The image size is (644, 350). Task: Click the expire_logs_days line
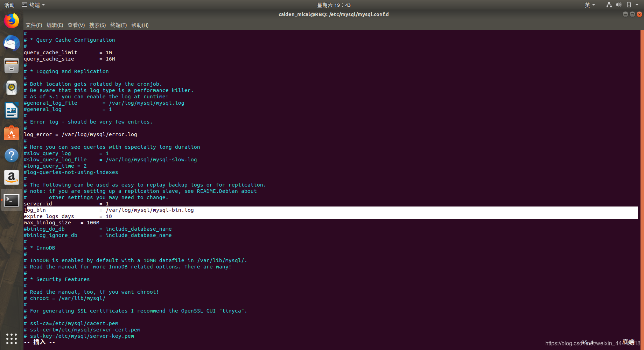pyautogui.click(x=331, y=216)
